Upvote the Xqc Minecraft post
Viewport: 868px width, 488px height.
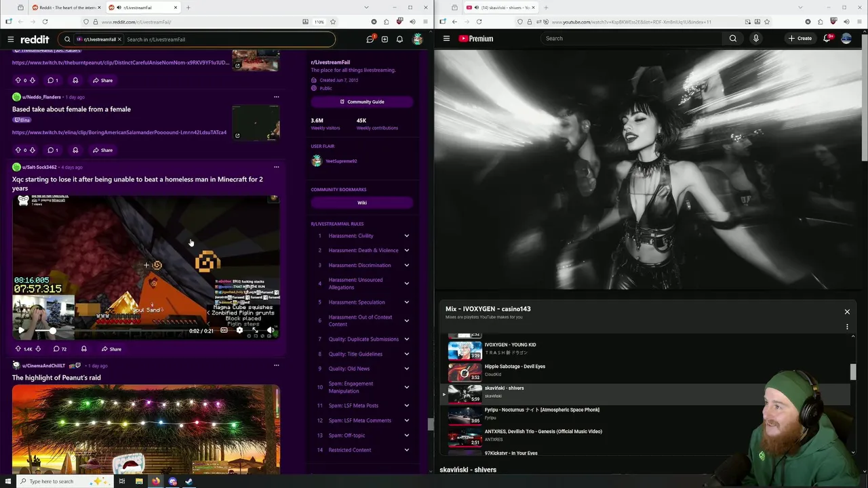pos(18,349)
